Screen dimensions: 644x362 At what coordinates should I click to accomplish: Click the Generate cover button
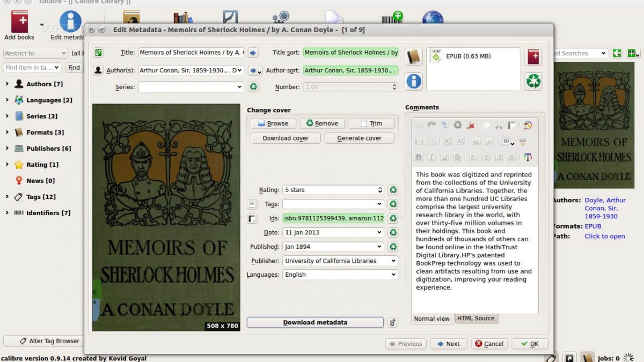click(359, 138)
